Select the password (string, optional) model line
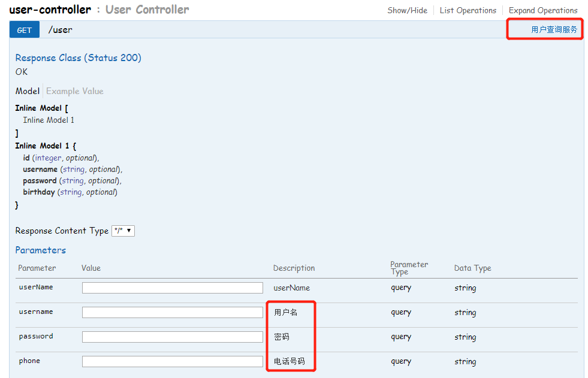Viewport: 588px width, 378px height. tap(73, 180)
